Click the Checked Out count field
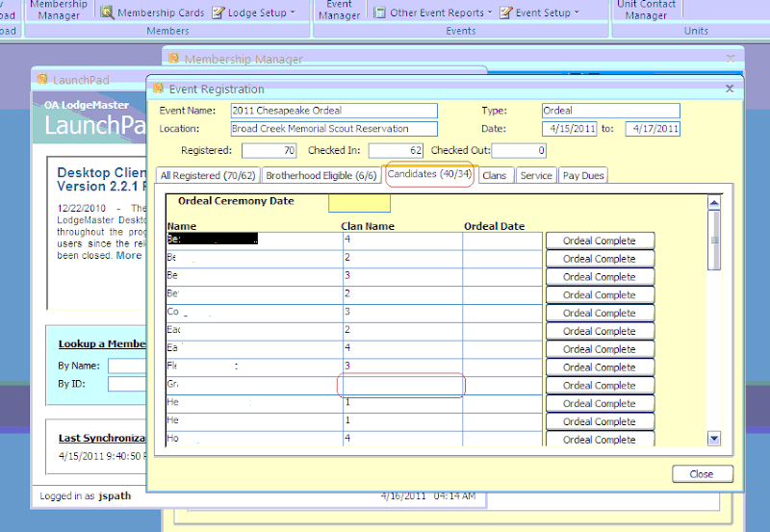Viewport: 770px width, 532px height. tap(519, 151)
